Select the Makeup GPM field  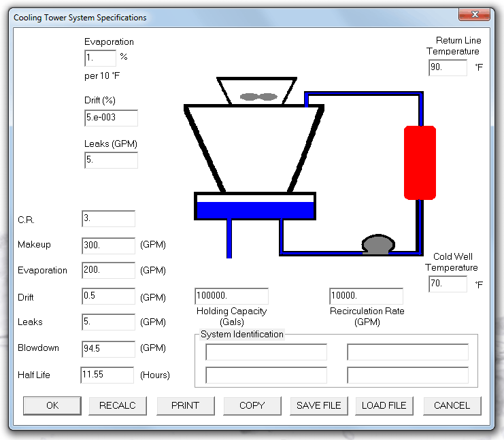[109, 246]
